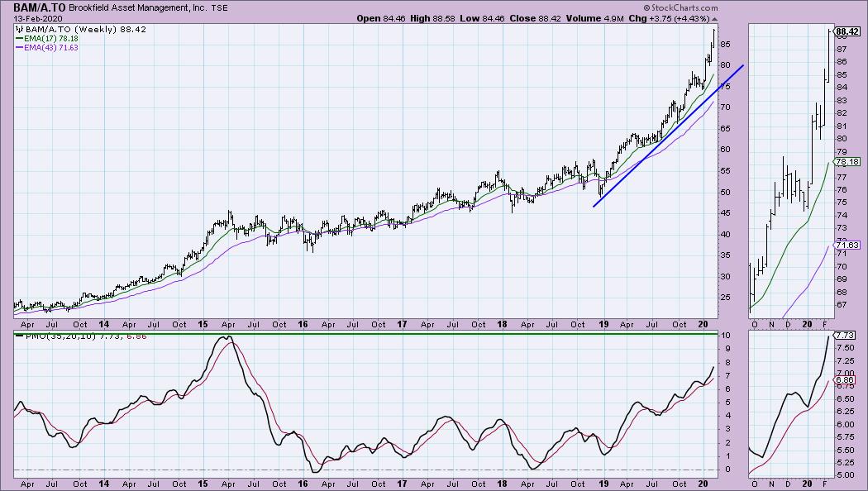Click the purple line swatch beside EMA(43)

19,48
